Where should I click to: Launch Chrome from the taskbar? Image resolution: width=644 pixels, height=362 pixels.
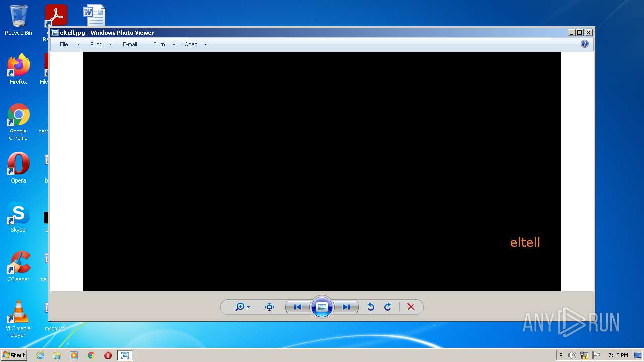click(91, 355)
